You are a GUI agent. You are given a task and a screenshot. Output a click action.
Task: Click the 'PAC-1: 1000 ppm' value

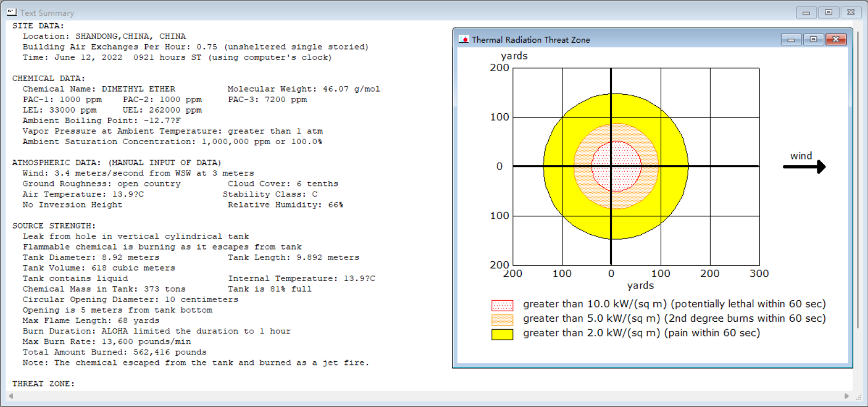(62, 100)
